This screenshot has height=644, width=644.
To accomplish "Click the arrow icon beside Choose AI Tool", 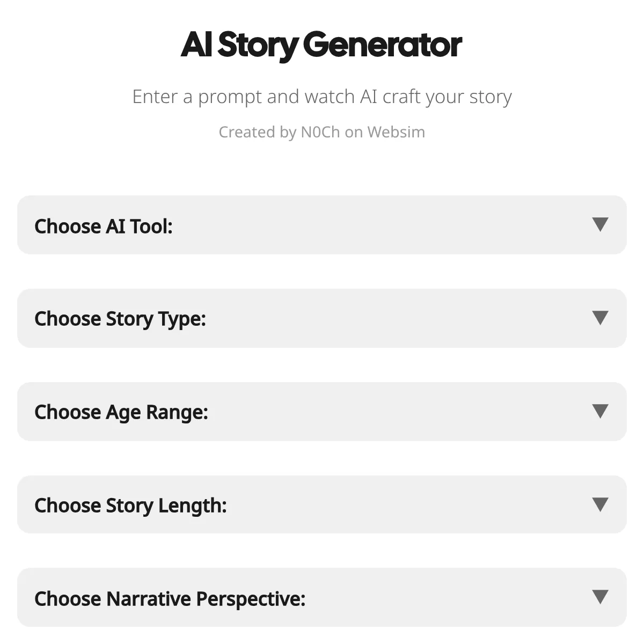I will (x=600, y=224).
